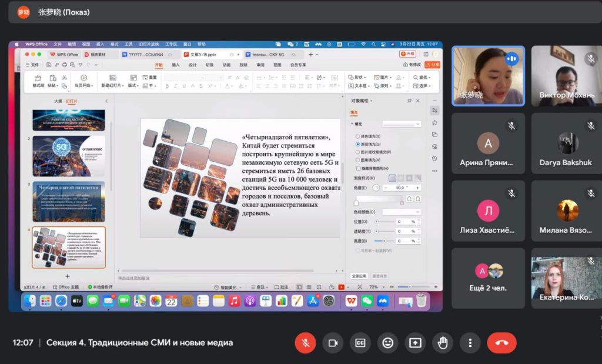This screenshot has width=602, height=364.
Task: Select the solid fill radio option (纯色填充)
Action: coord(357,136)
